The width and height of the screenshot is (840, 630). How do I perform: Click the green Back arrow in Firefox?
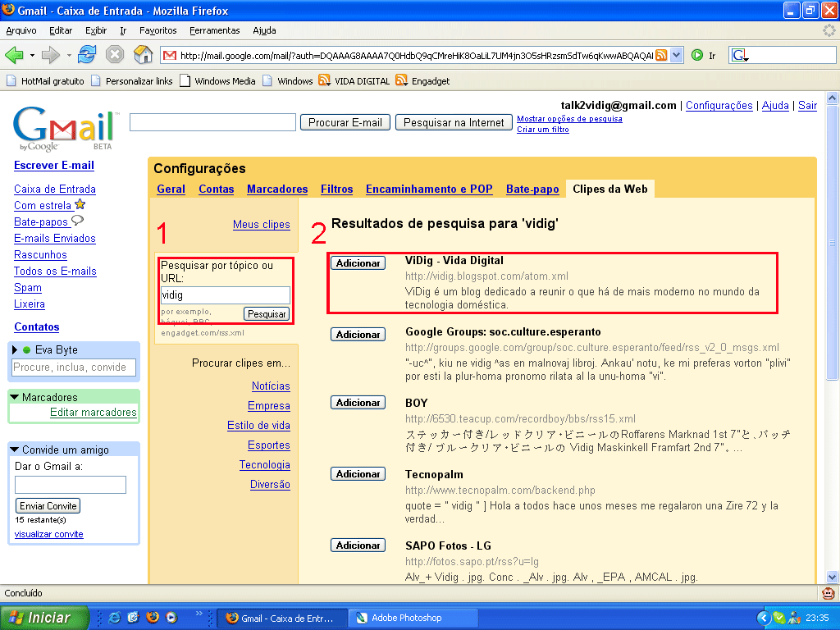[x=14, y=55]
